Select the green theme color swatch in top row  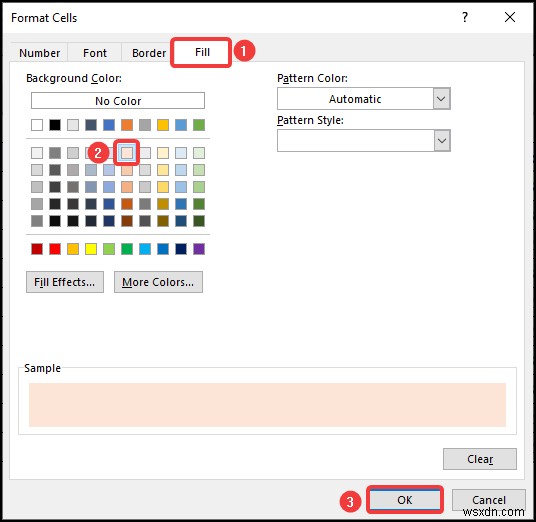[199, 125]
